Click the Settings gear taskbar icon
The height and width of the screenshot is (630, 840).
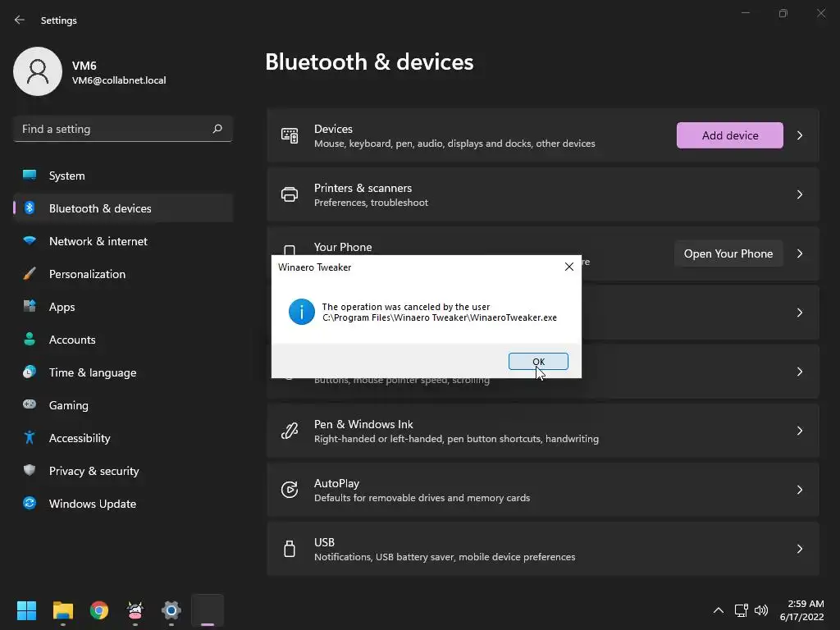pos(171,610)
